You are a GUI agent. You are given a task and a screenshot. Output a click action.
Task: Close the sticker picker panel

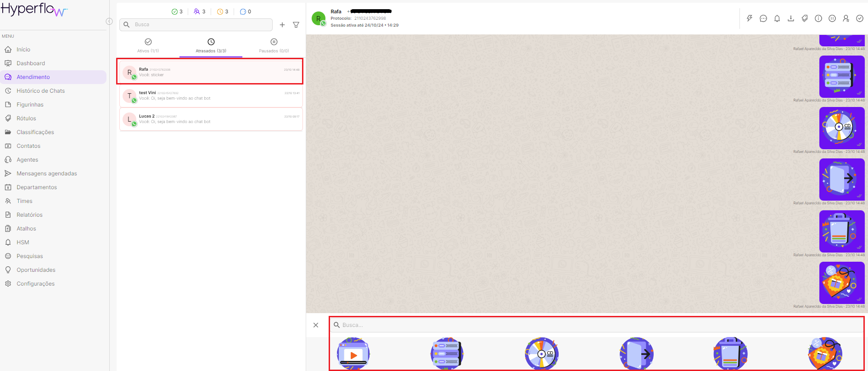coord(316,325)
